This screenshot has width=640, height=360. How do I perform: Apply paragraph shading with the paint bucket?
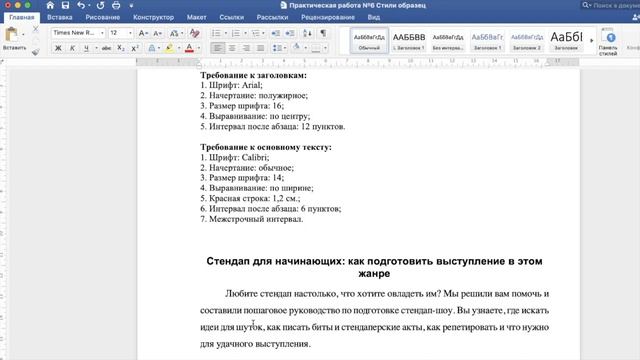coord(297,48)
